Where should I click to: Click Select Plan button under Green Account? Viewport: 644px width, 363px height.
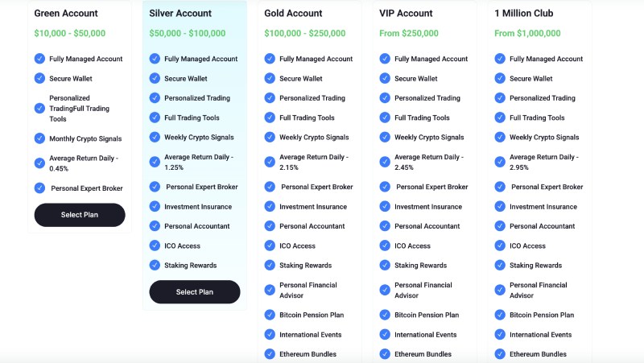(80, 215)
